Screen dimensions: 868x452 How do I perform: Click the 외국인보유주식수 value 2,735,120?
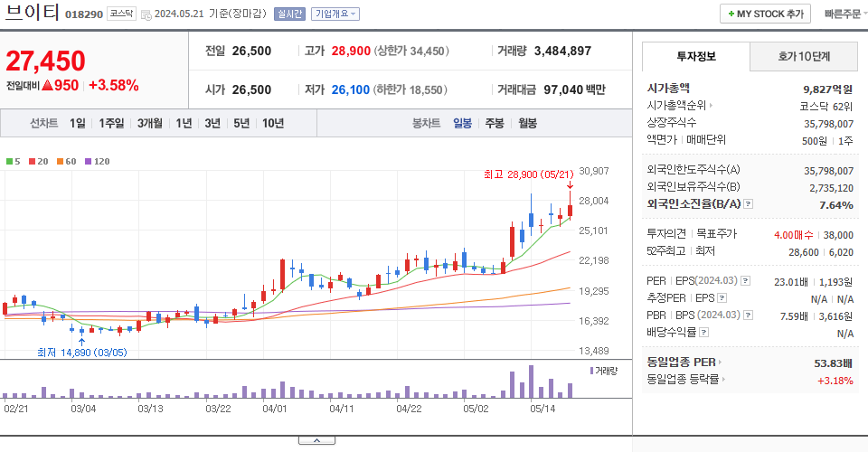pyautogui.click(x=832, y=188)
